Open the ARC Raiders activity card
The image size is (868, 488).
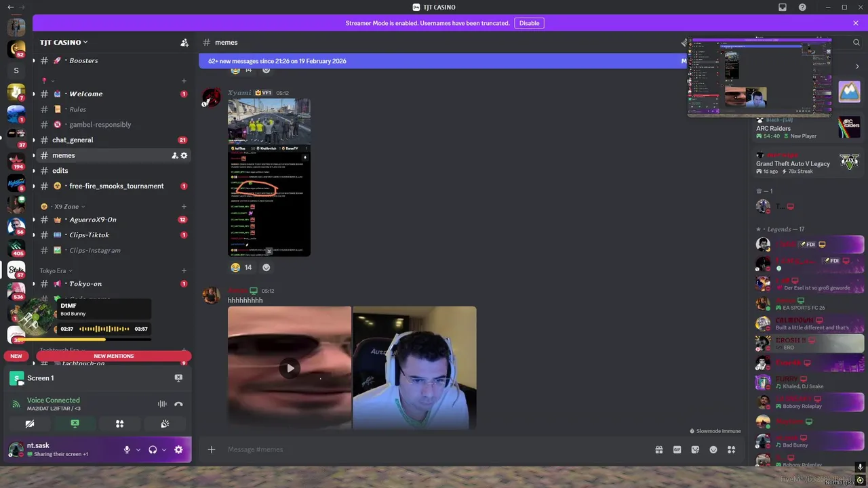807,128
